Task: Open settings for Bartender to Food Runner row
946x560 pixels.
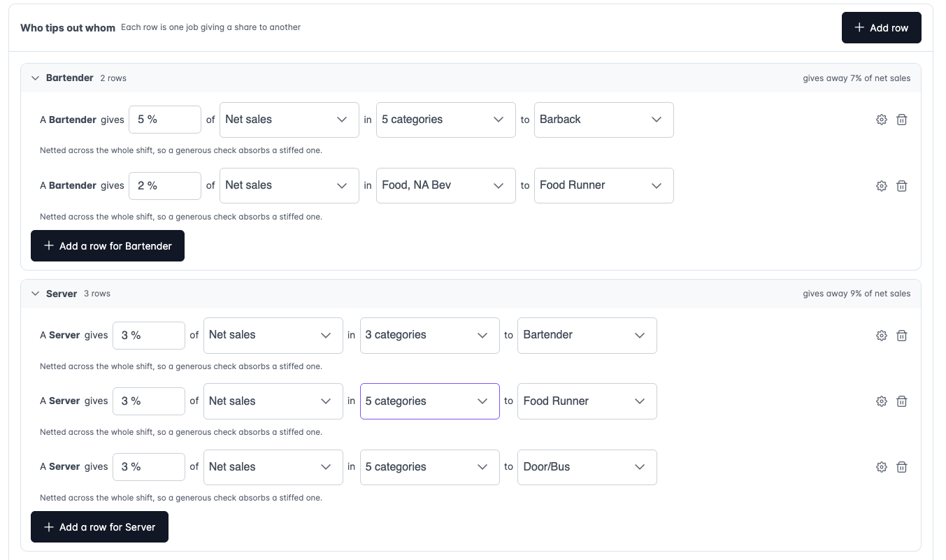Action: 882,186
